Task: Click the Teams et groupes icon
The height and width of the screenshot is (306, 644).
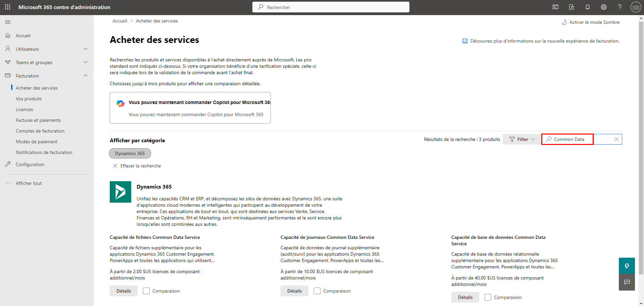Action: coord(8,62)
